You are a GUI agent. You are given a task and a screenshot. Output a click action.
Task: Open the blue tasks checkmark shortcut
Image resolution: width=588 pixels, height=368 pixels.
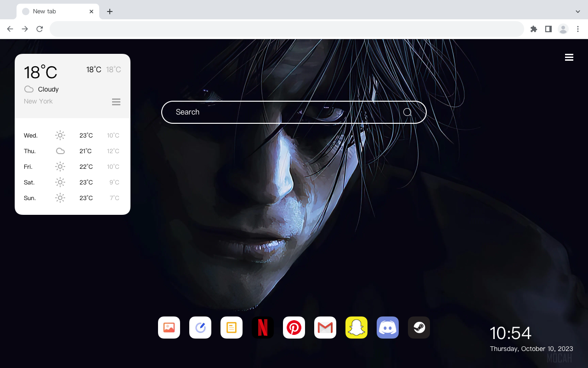click(200, 328)
